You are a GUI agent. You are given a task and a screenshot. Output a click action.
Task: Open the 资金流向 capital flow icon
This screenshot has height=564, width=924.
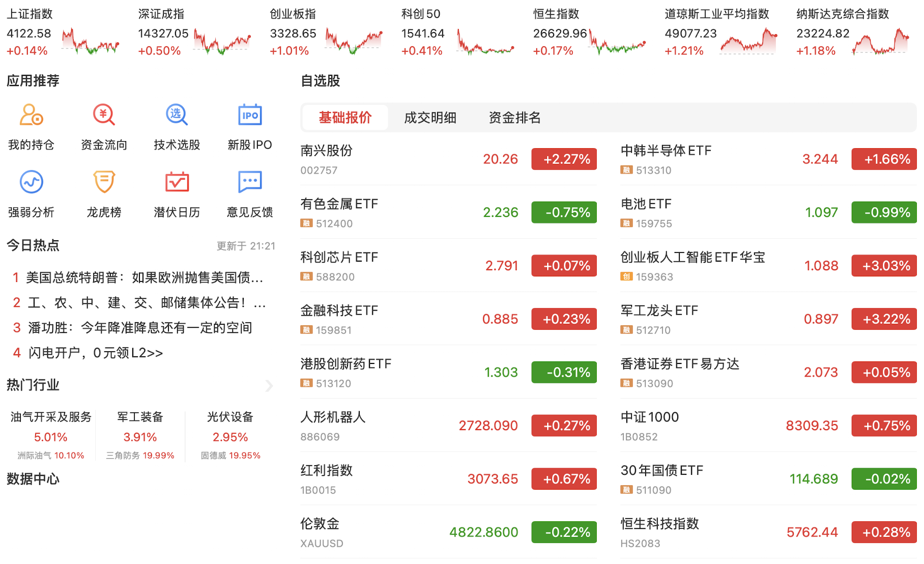[x=104, y=116]
